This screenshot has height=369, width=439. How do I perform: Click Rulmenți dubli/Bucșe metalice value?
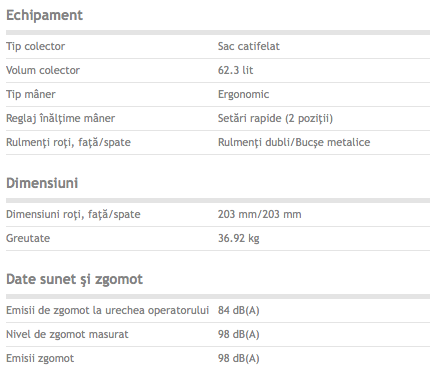tap(294, 142)
